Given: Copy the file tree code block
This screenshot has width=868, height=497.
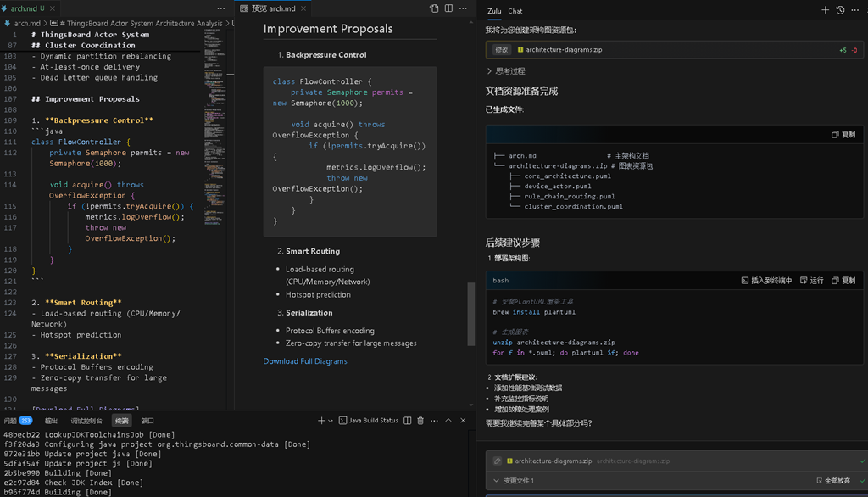Looking at the screenshot, I should click(843, 135).
